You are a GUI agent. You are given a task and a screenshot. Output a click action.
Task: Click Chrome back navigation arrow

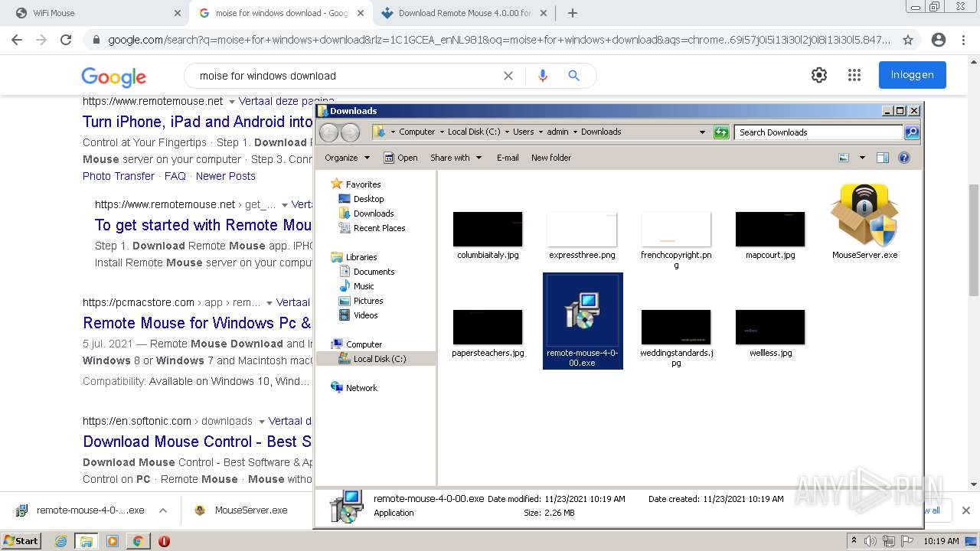17,40
